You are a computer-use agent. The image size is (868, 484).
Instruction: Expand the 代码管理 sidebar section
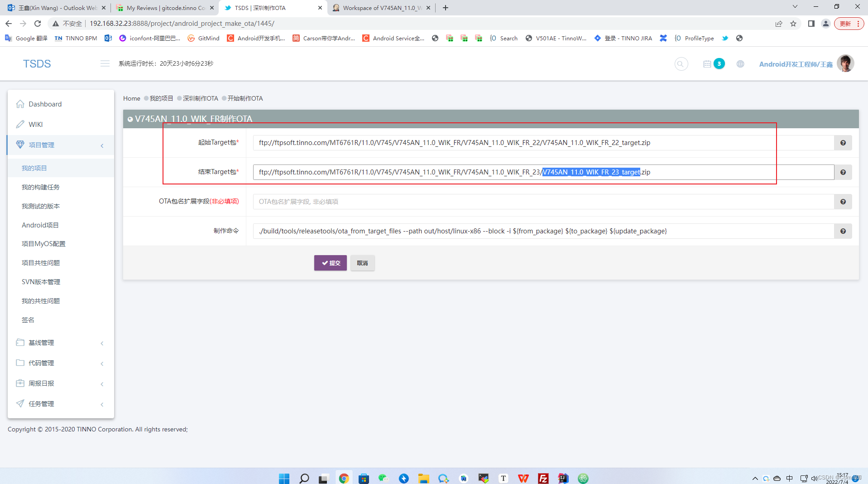(x=61, y=363)
